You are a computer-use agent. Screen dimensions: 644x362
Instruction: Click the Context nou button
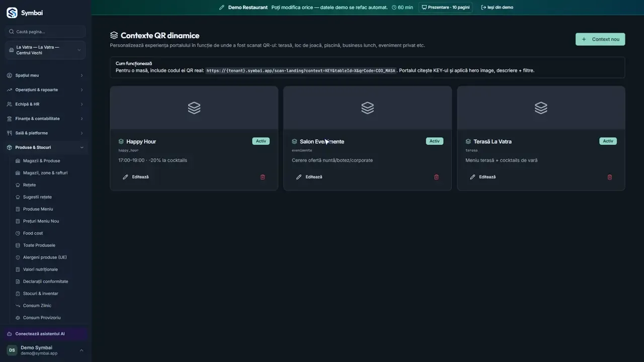[x=600, y=39]
